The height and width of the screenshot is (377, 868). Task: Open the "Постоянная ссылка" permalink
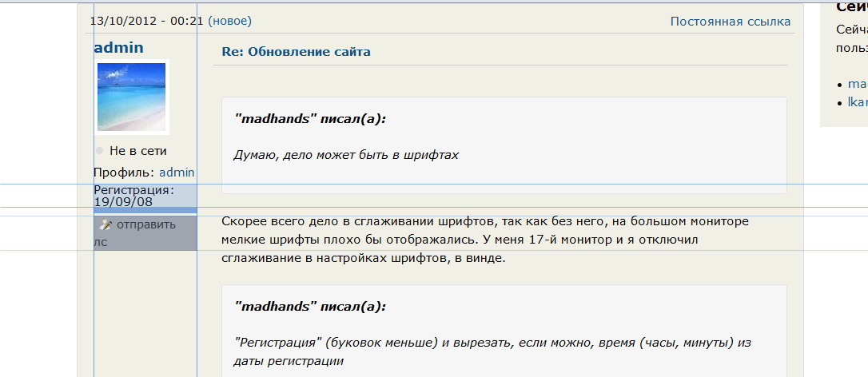(730, 21)
